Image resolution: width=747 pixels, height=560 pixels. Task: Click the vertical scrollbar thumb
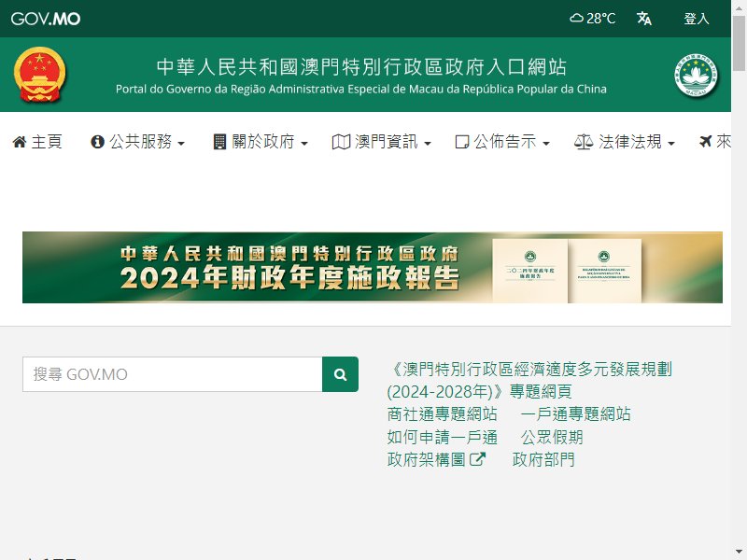pyautogui.click(x=740, y=43)
